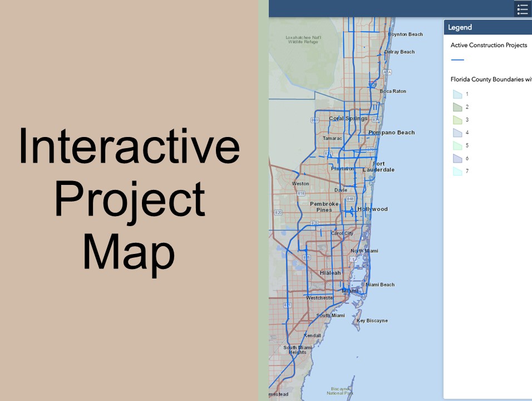The image size is (532, 401).
Task: Click the Miami label on the map
Action: tap(349, 291)
